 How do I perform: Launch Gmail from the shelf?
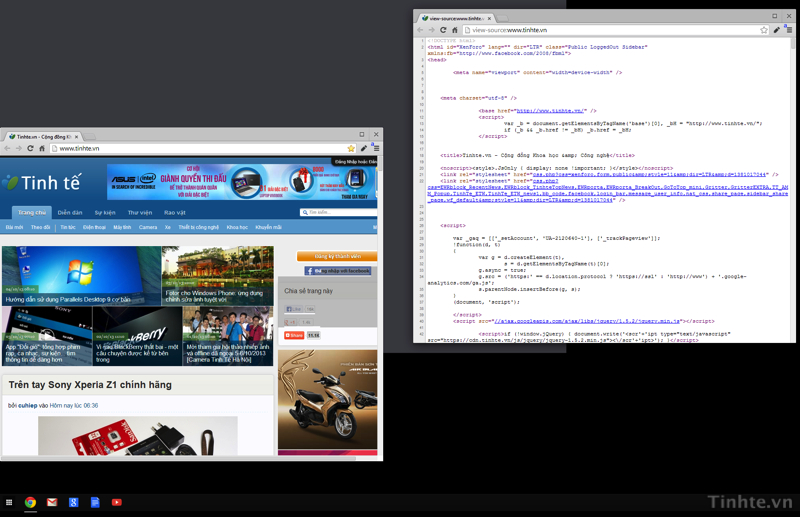pos(52,502)
